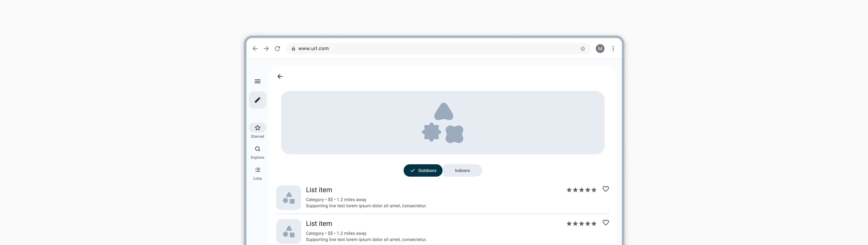
Task: Click the first item's supporting line text
Action: coord(366,206)
